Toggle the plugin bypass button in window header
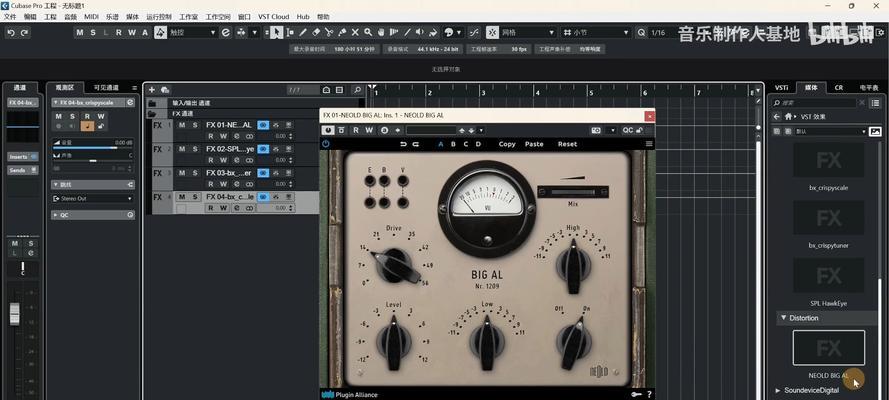The width and height of the screenshot is (889, 400). [x=341, y=130]
